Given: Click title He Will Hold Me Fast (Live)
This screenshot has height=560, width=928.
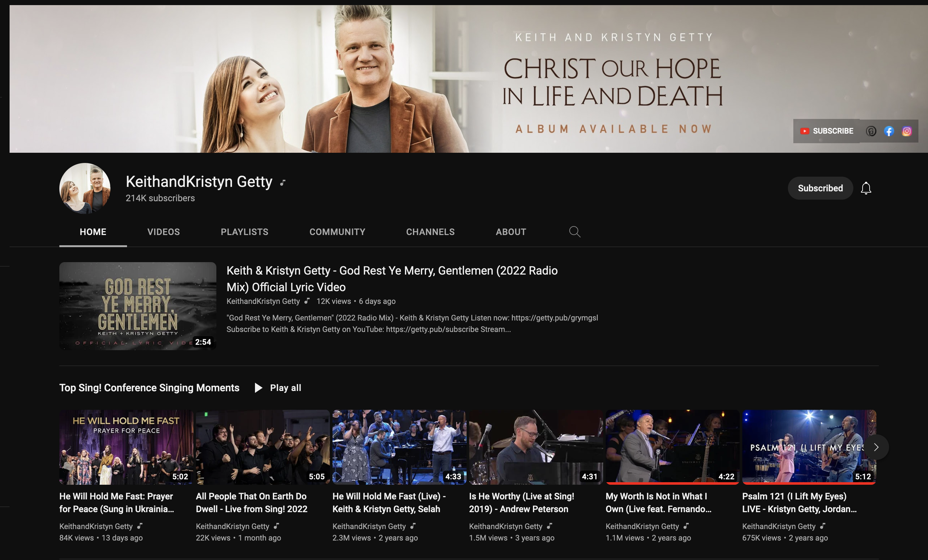Looking at the screenshot, I should coord(389,503).
